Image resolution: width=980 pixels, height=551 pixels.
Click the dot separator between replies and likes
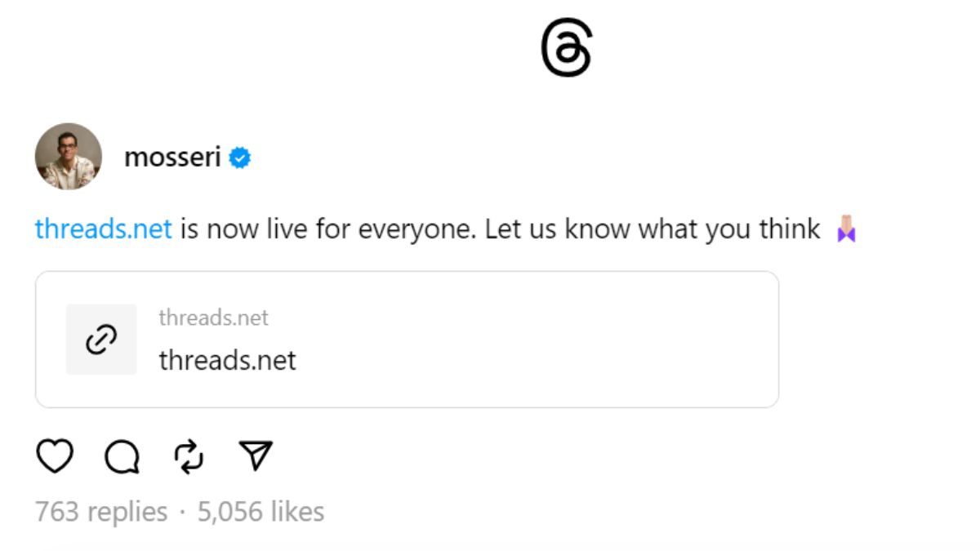click(181, 513)
